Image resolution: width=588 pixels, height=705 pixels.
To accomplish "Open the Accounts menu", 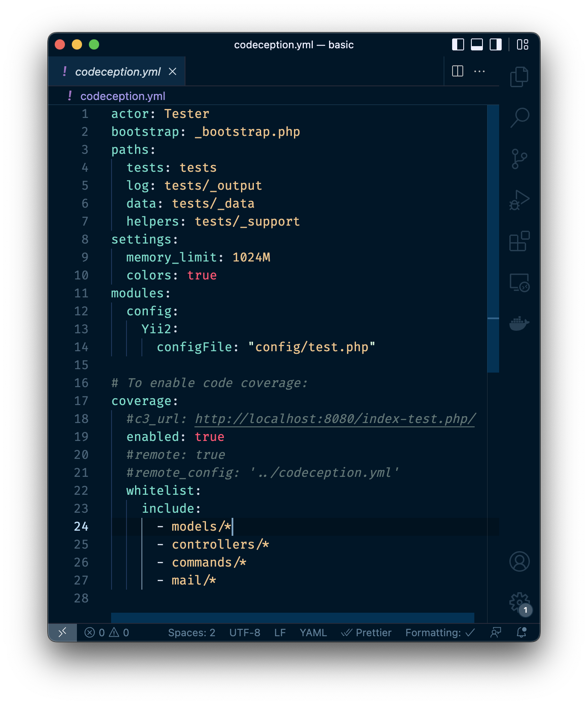I will pos(519,561).
